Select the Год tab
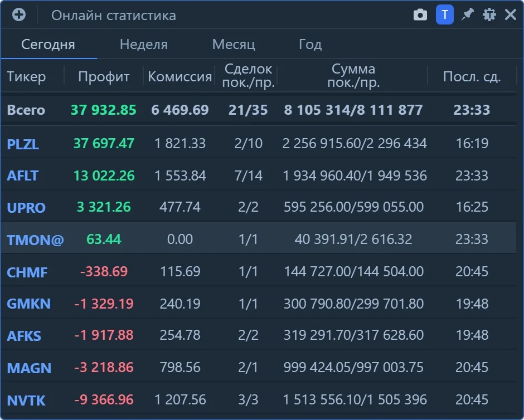The height and width of the screenshot is (420, 524). pos(310,45)
